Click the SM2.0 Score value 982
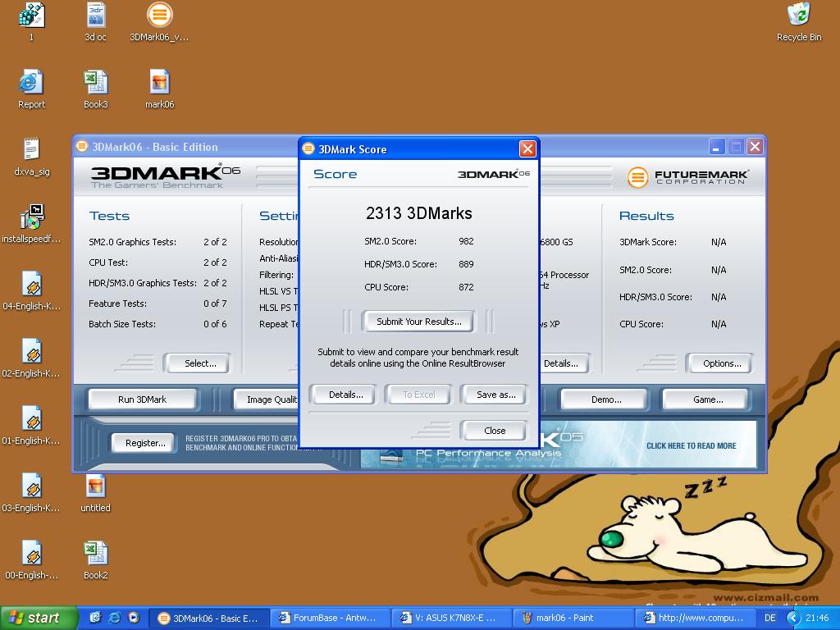840x630 pixels. pos(466,241)
